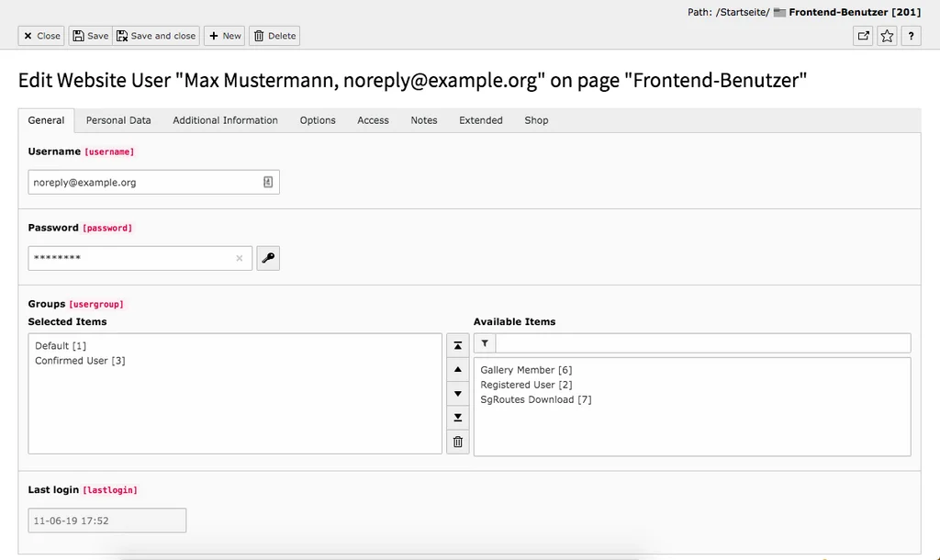Move selected group down one position
Image resolution: width=940 pixels, height=560 pixels.
pos(457,393)
